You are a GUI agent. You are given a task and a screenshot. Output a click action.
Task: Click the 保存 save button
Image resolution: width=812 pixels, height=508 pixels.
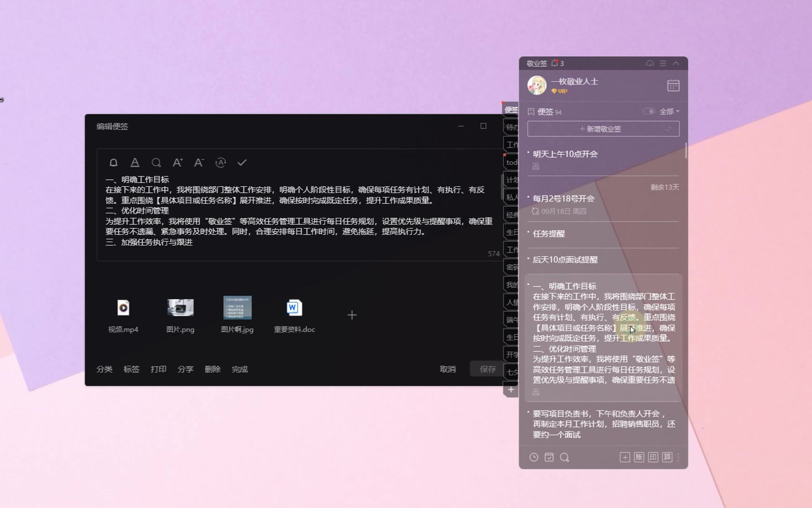point(487,369)
